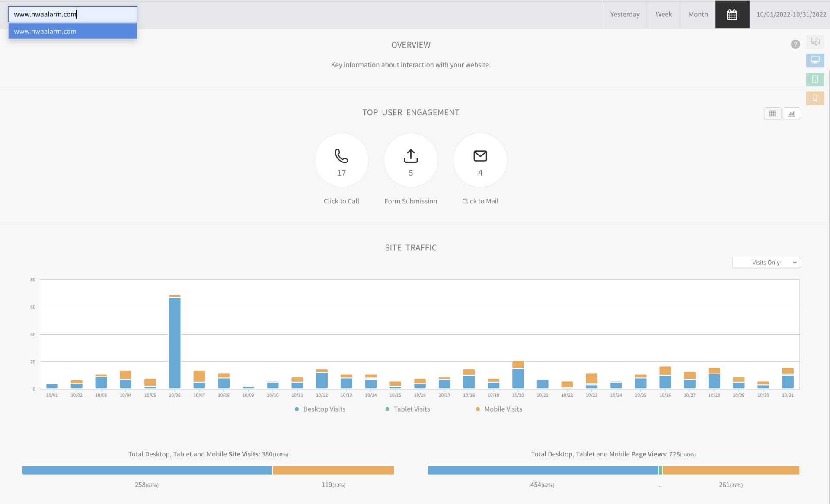
Task: Toggle tablet device filter button
Action: coord(815,79)
